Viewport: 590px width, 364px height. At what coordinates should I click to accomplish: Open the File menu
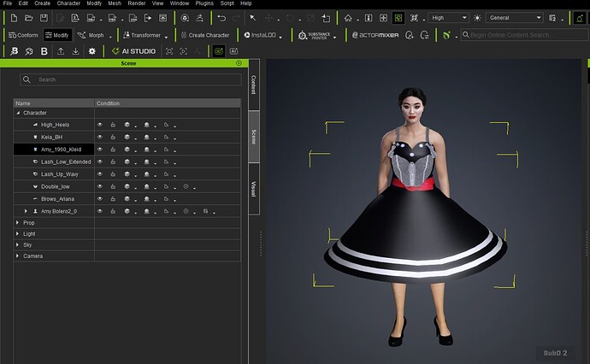[8, 3]
